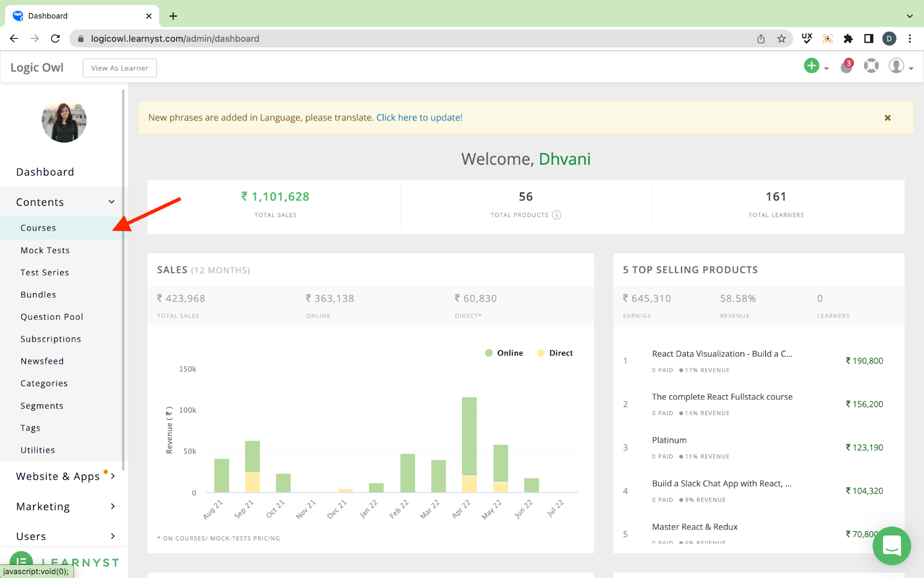Open Categories in sidebar
924x578 pixels.
click(44, 384)
